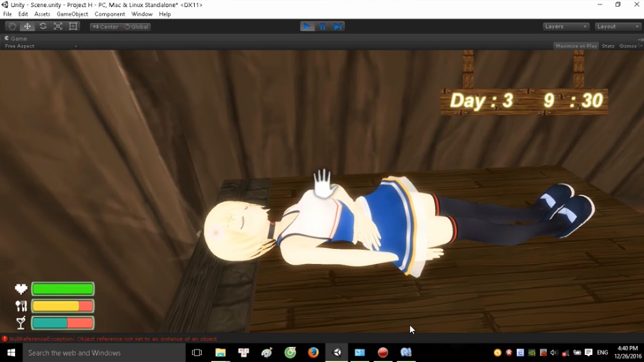Pause the running game
The width and height of the screenshot is (644, 362).
[x=323, y=27]
